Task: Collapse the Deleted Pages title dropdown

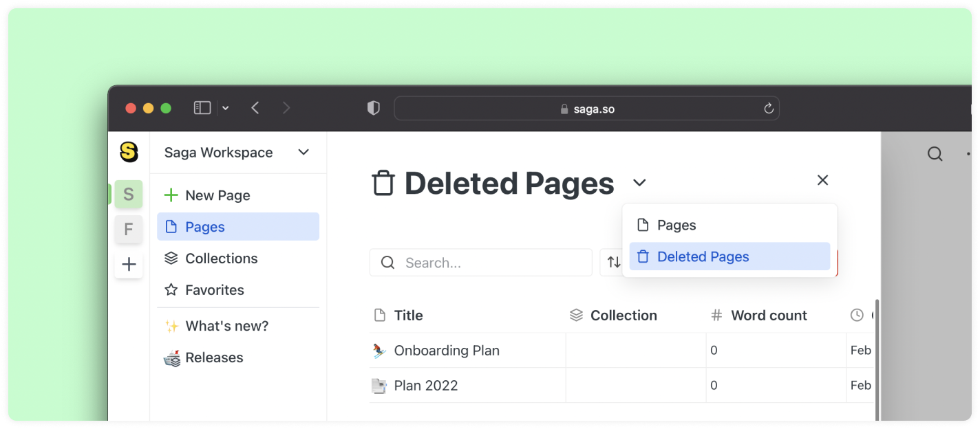Action: [x=639, y=183]
